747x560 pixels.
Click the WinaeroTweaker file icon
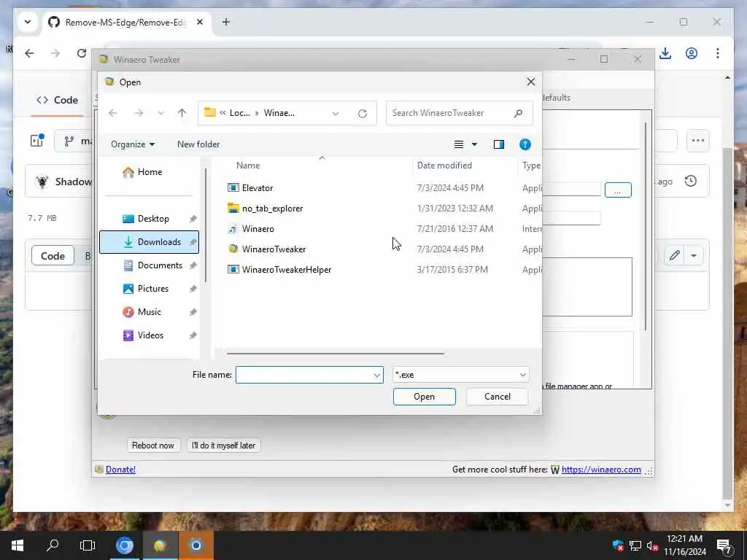click(233, 249)
